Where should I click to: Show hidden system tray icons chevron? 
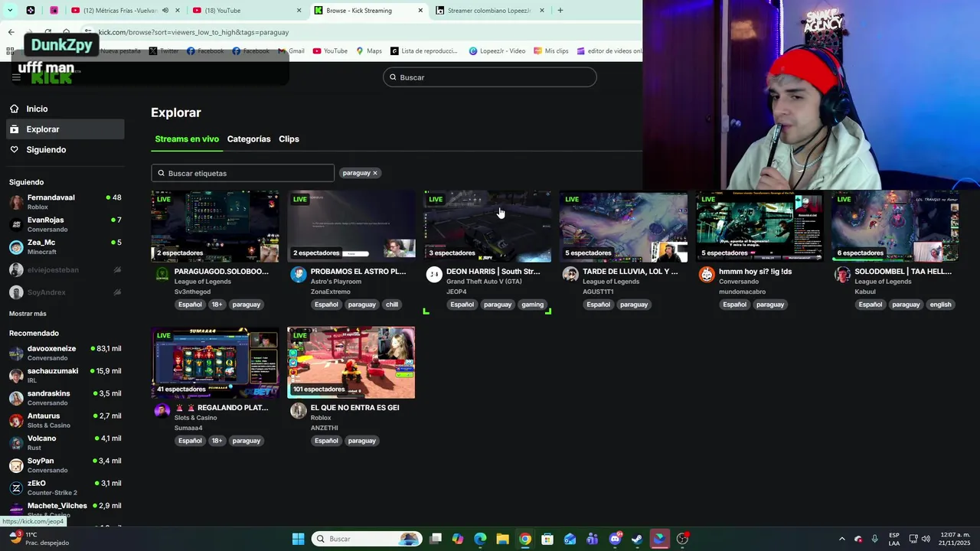coord(841,539)
